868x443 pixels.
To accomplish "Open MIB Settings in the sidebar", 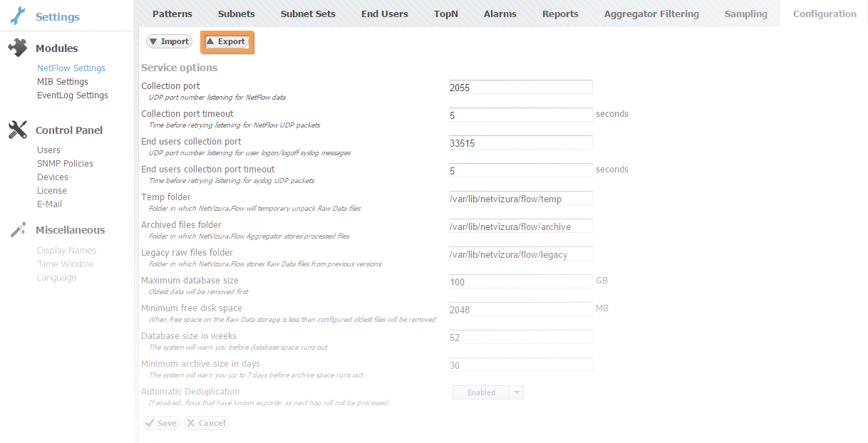I will [63, 82].
